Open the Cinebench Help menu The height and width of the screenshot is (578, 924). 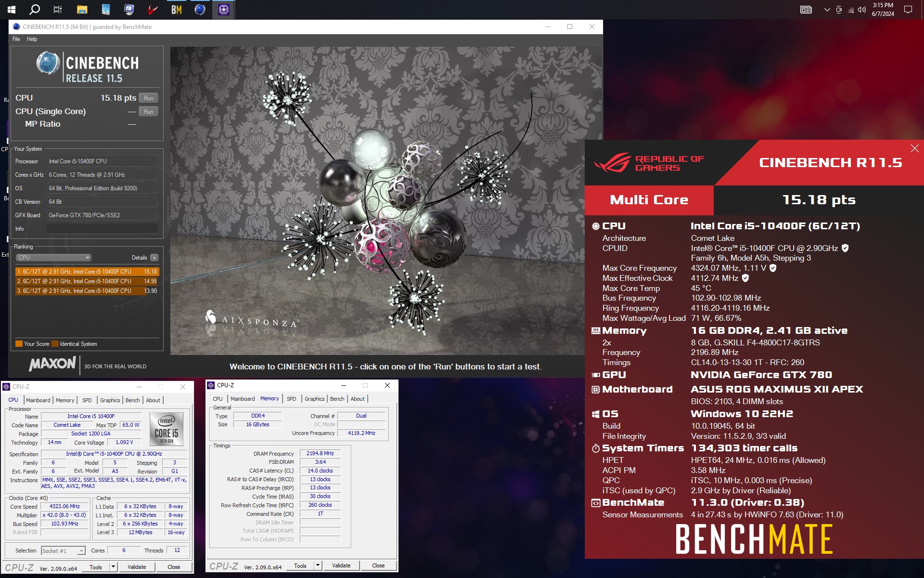[32, 39]
